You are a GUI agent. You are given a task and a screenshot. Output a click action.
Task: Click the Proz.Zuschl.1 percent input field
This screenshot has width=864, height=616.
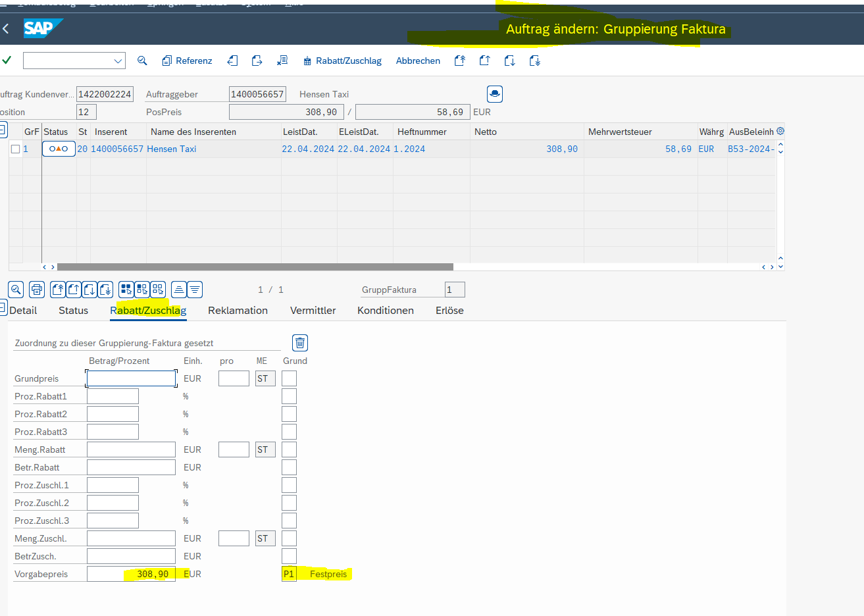113,485
